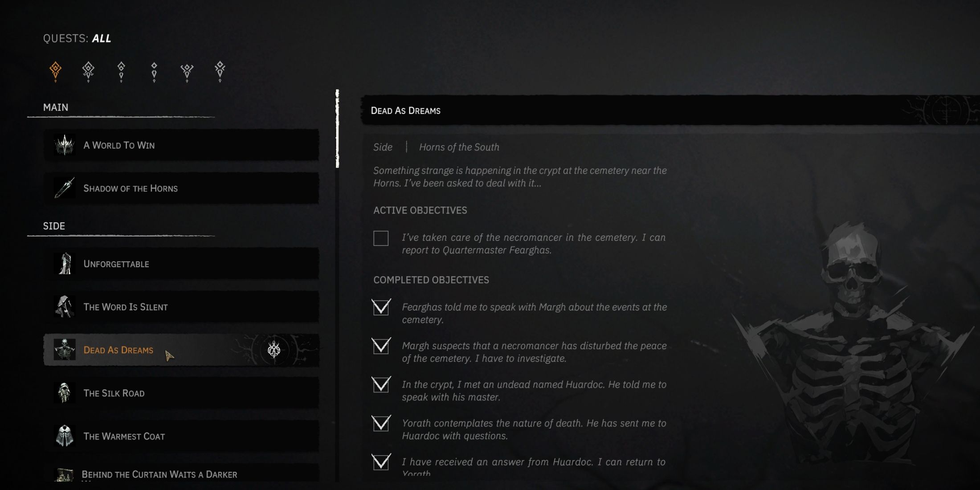Open the Shadow of the Horns quest
The width and height of the screenshot is (980, 490).
pos(181,188)
